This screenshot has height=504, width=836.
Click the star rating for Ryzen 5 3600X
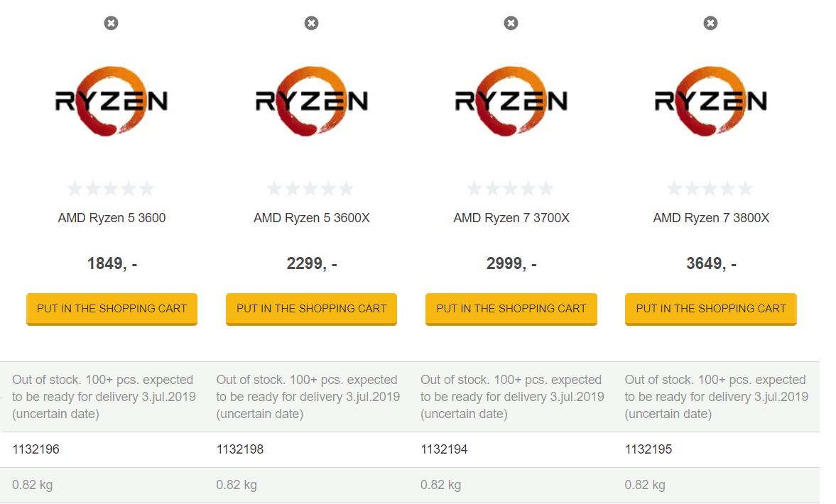pyautogui.click(x=310, y=189)
